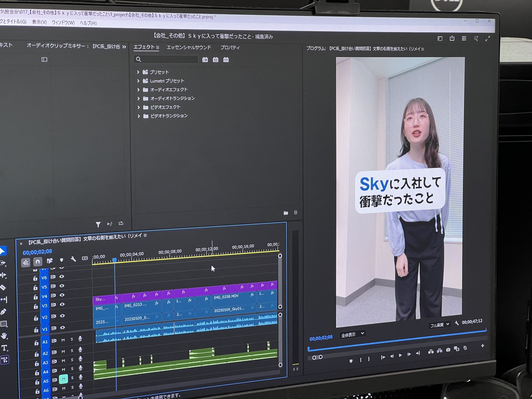The image size is (532, 399).
Task: Open button editor plus icon
Action: [x=482, y=346]
